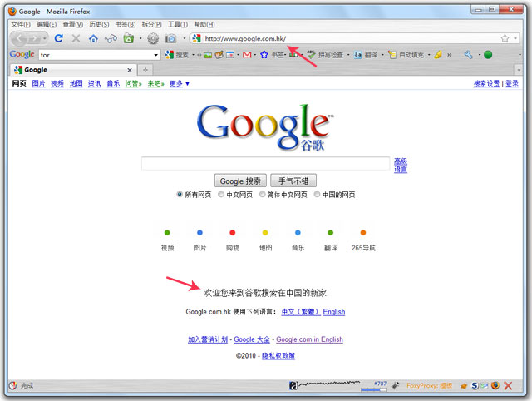Open the back/forward history dropdown arrow
Image resolution: width=532 pixels, height=401 pixels.
click(45, 38)
